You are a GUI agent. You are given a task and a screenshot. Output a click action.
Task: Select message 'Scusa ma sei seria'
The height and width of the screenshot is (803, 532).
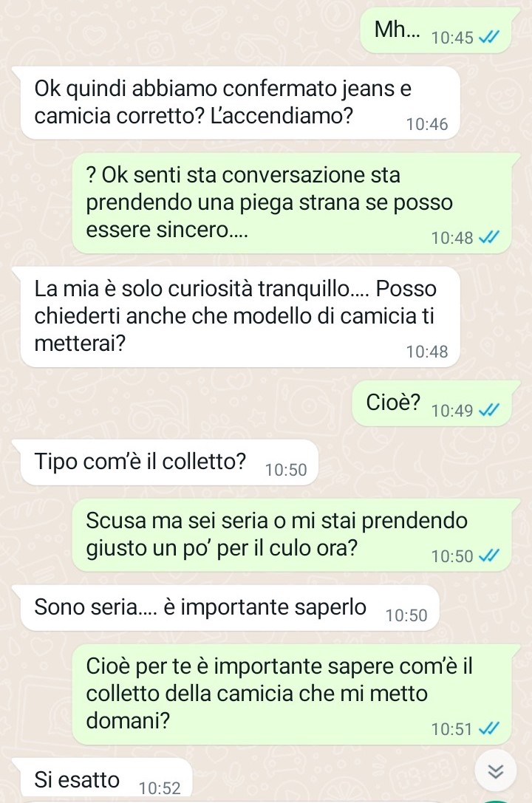[292, 535]
